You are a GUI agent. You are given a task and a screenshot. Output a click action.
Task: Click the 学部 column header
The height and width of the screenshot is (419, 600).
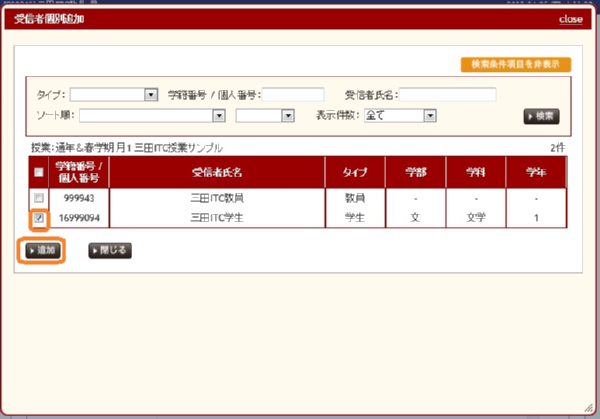(414, 172)
